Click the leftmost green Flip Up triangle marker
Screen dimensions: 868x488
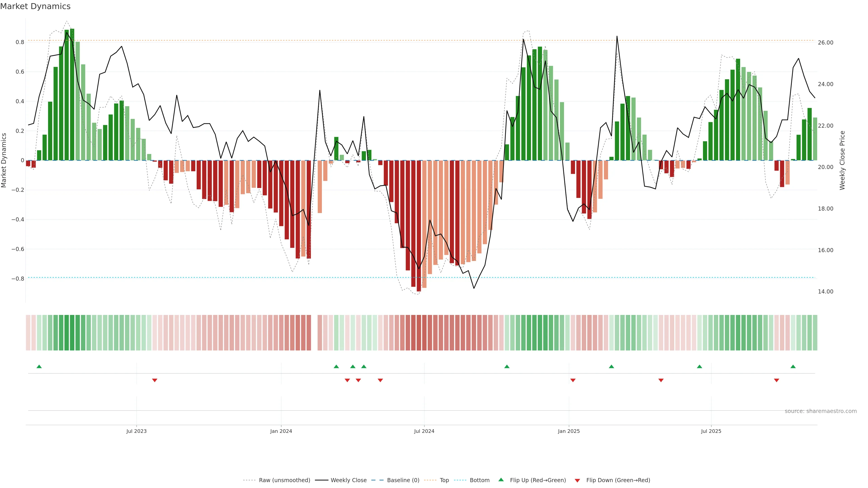[x=39, y=366]
